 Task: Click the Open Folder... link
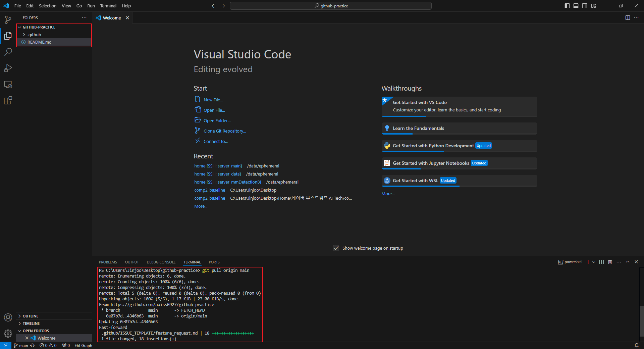coord(217,120)
